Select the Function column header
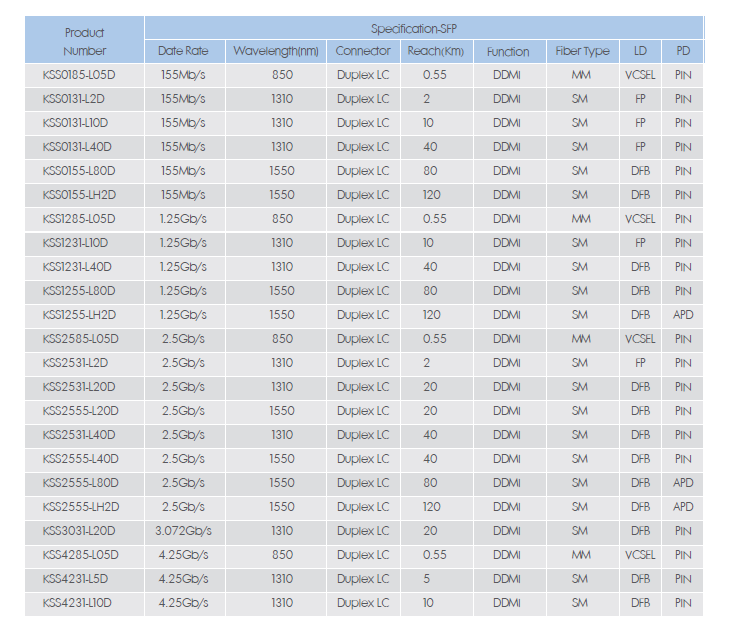The width and height of the screenshot is (736, 642). (x=508, y=51)
